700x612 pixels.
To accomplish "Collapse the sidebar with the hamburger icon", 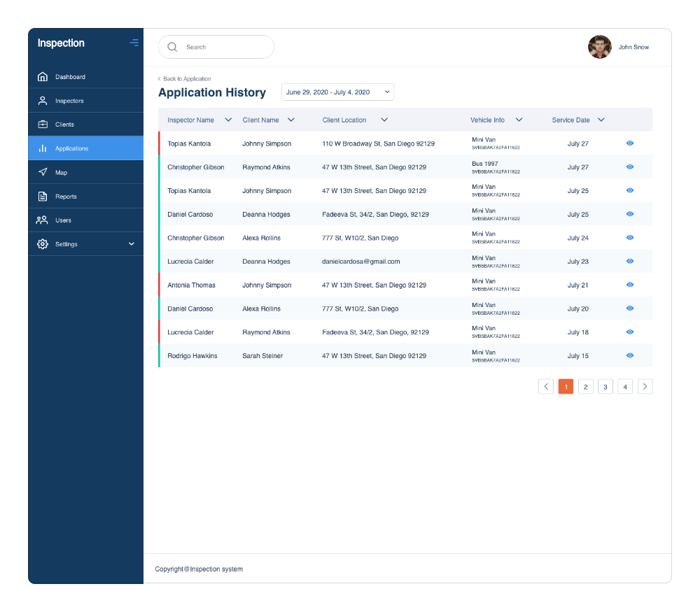I will (134, 43).
